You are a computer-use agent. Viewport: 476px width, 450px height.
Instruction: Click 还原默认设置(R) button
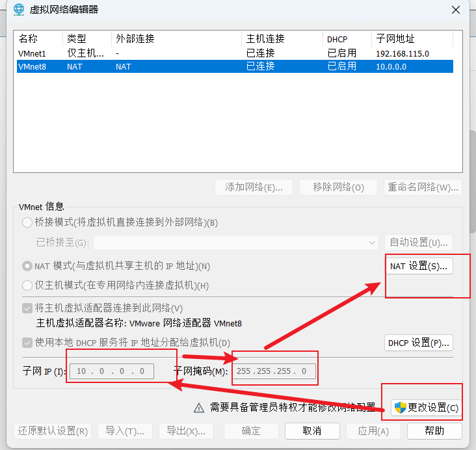tap(53, 431)
